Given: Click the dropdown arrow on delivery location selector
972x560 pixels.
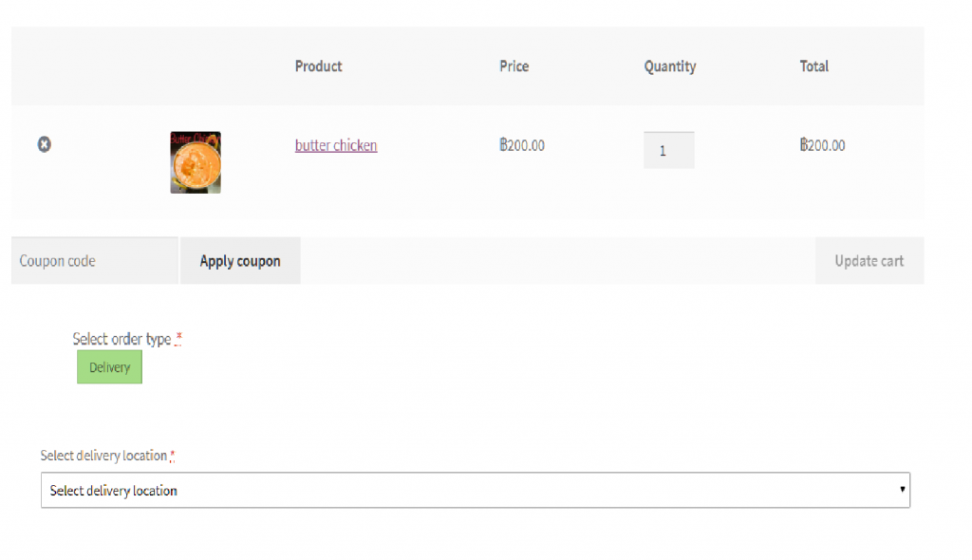Looking at the screenshot, I should (x=899, y=490).
